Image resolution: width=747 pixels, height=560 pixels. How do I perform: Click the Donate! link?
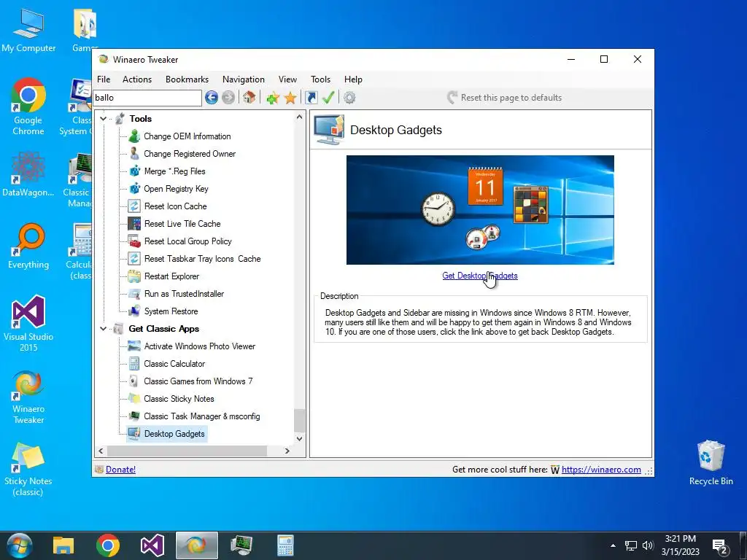click(120, 470)
